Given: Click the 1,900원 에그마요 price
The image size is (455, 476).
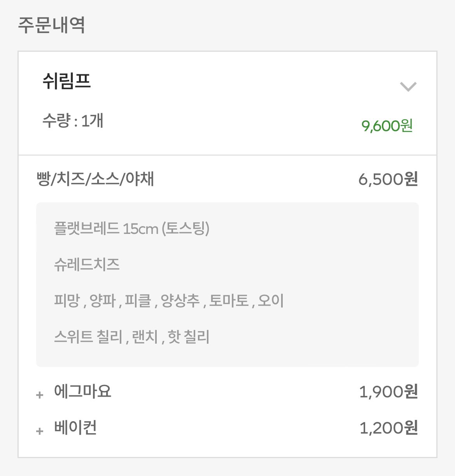Looking at the screenshot, I should point(388,392).
